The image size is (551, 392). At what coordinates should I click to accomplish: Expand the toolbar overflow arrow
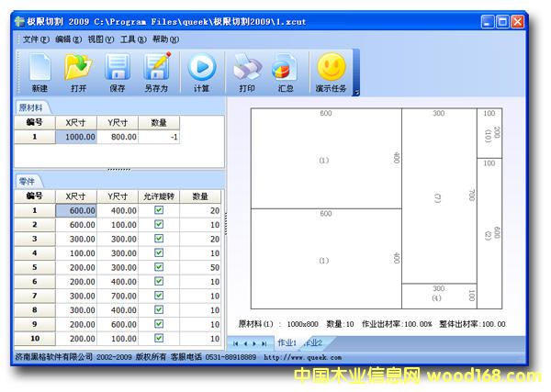(356, 92)
